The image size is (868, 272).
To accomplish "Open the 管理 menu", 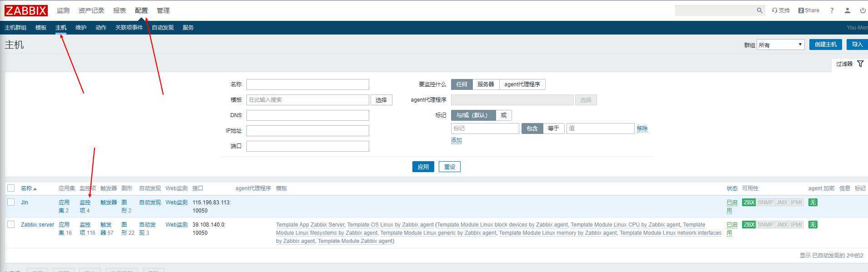I will pyautogui.click(x=163, y=10).
